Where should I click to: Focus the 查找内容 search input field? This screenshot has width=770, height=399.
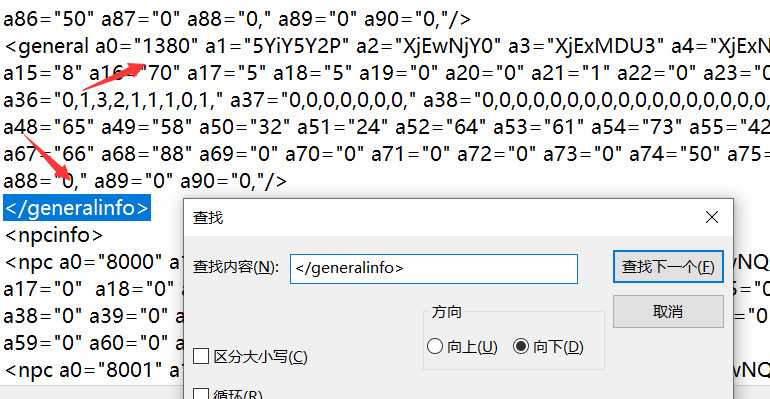(434, 268)
